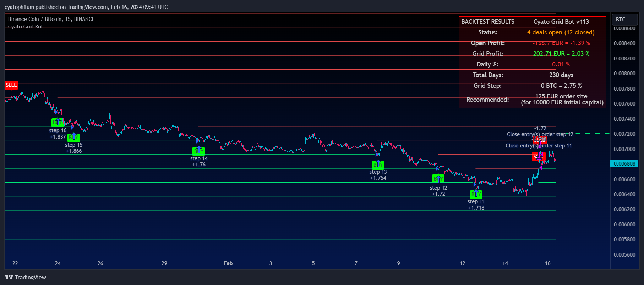Select the Open Profit value '-138.7 EUR = -1.39 %'
This screenshot has width=644, height=285.
click(x=561, y=43)
